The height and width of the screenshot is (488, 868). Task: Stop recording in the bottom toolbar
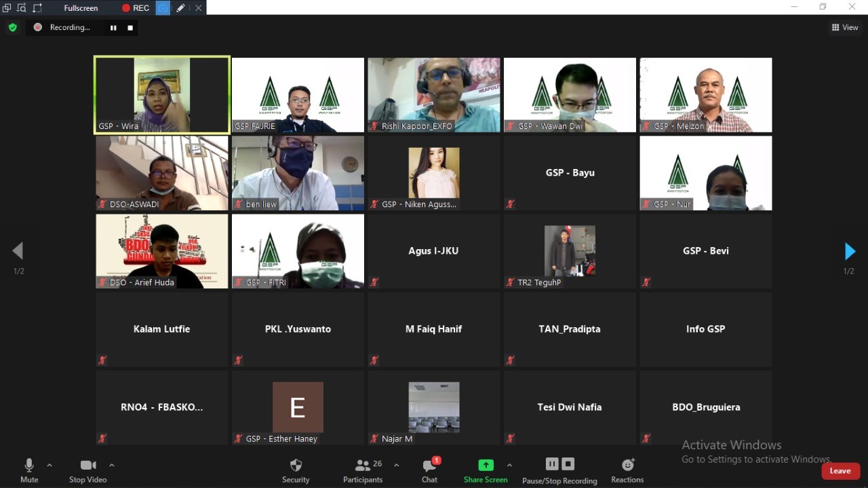[568, 464]
